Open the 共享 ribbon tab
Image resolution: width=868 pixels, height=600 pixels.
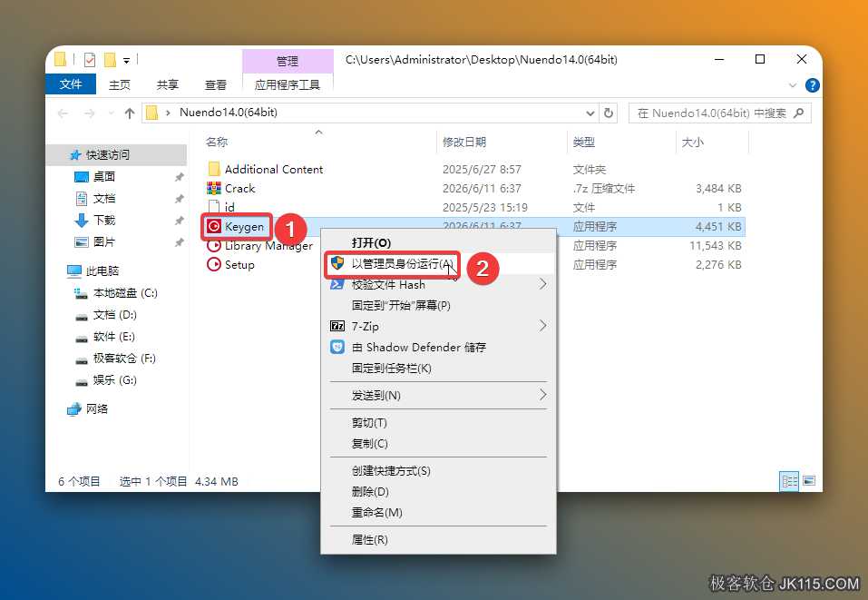pyautogui.click(x=167, y=84)
